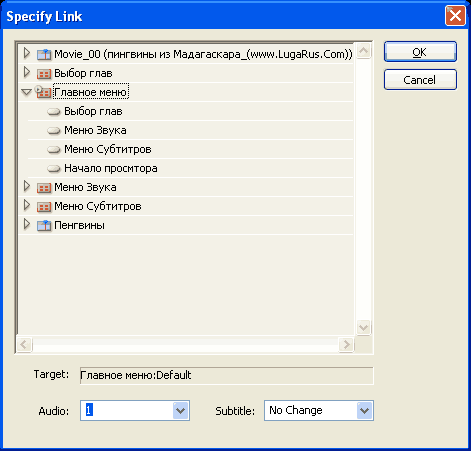Click button icon beside child Меню Звука

pyautogui.click(x=54, y=131)
